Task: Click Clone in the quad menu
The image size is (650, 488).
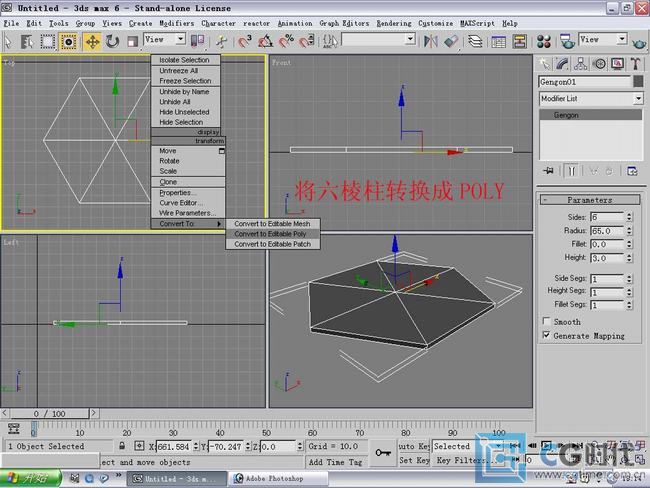Action: pyautogui.click(x=188, y=182)
